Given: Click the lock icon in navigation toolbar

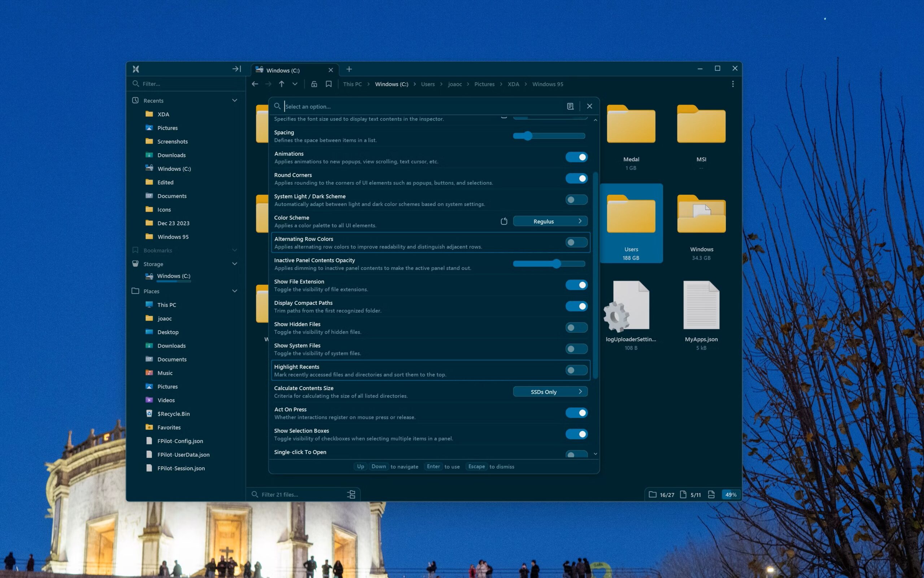Looking at the screenshot, I should (314, 84).
